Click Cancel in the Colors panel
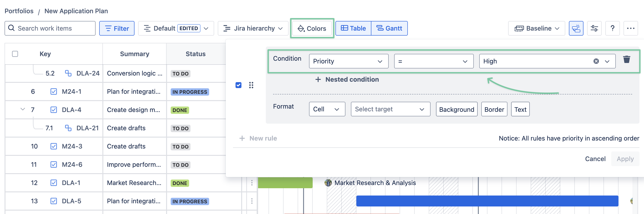 pyautogui.click(x=595, y=159)
